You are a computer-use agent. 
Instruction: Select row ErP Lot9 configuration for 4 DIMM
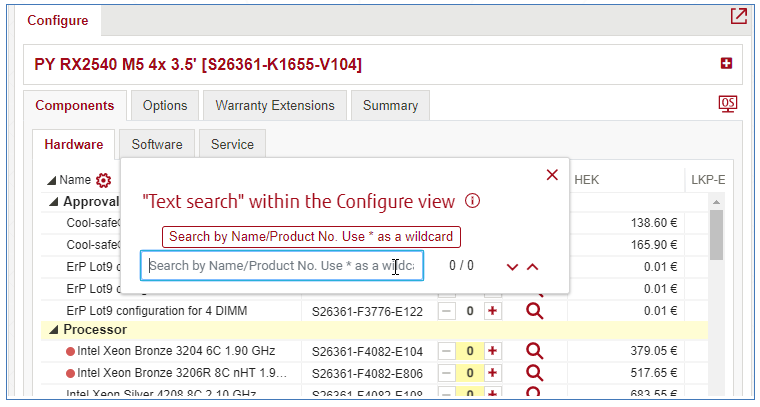(157, 311)
